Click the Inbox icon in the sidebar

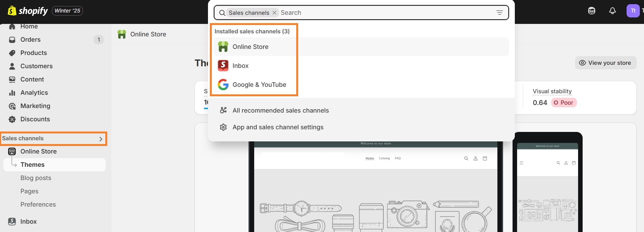[12, 221]
